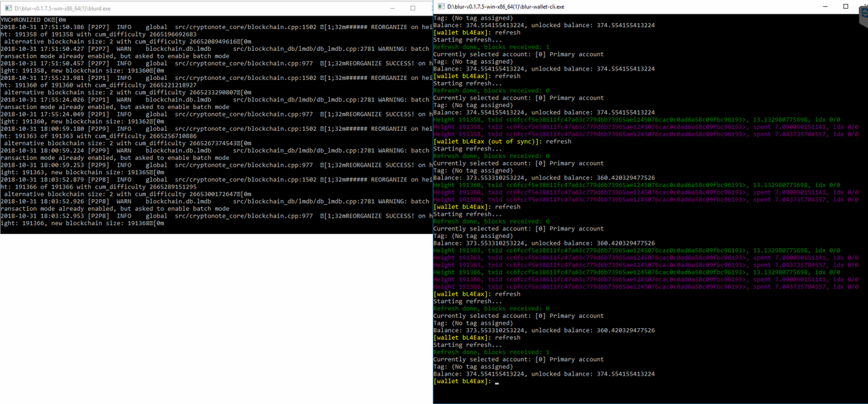Screen dimensions: 868x404
Task: Click the '[wallet bL4Eax (out of sync)]: refresh' prompt
Action: point(502,142)
